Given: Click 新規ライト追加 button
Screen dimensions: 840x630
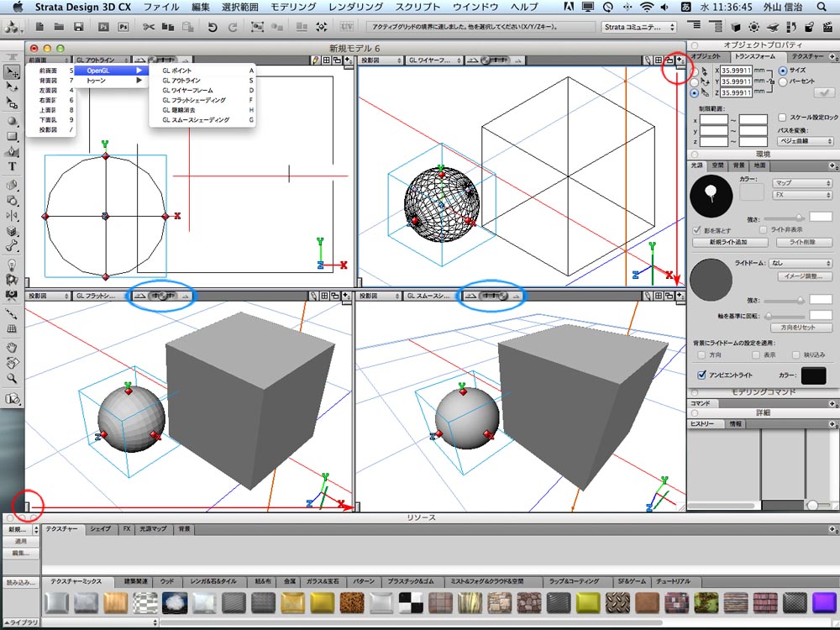Looking at the screenshot, I should 730,242.
